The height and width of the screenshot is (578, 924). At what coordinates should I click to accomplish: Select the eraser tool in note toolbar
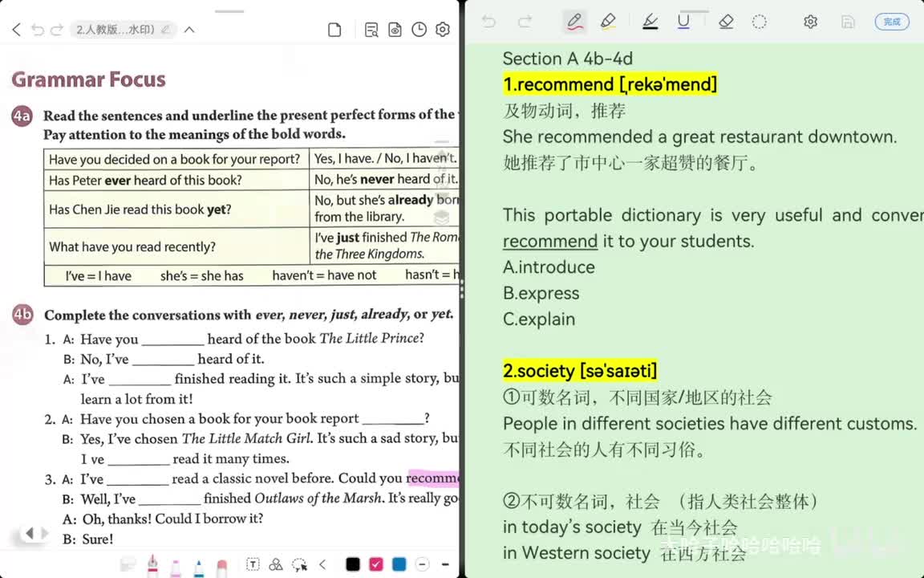[726, 22]
